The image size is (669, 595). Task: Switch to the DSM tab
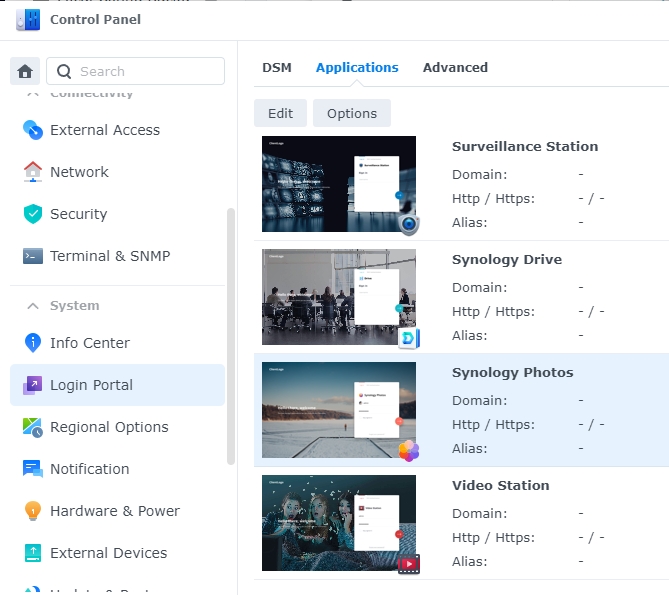(277, 68)
